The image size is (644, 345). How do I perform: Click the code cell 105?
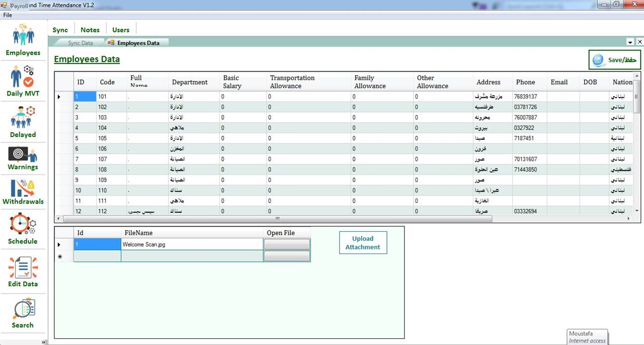pyautogui.click(x=112, y=138)
